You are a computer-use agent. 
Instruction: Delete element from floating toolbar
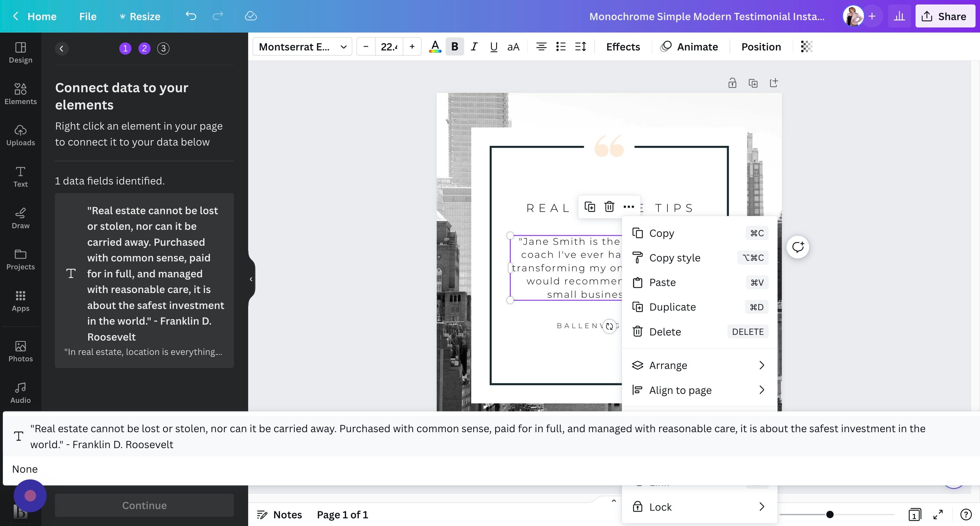pos(609,207)
